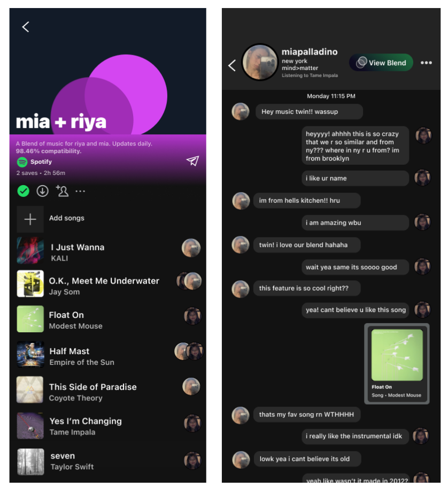Viewport: 448px width, 488px height.
Task: Tap the seven album cover by Taylor Swift
Action: (30, 462)
